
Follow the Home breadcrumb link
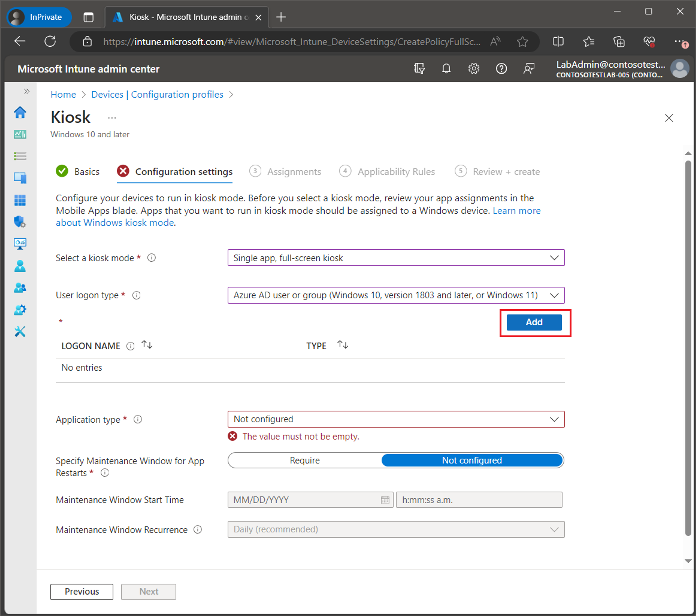pyautogui.click(x=63, y=95)
